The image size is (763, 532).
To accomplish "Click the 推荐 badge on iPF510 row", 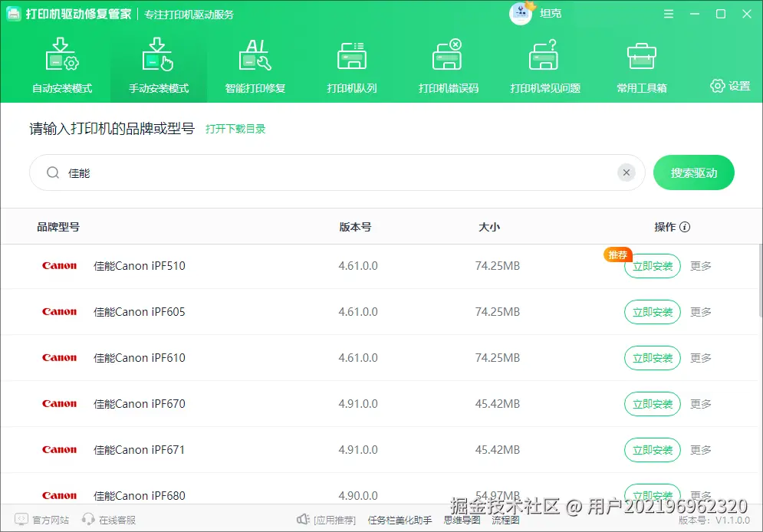I will [617, 255].
